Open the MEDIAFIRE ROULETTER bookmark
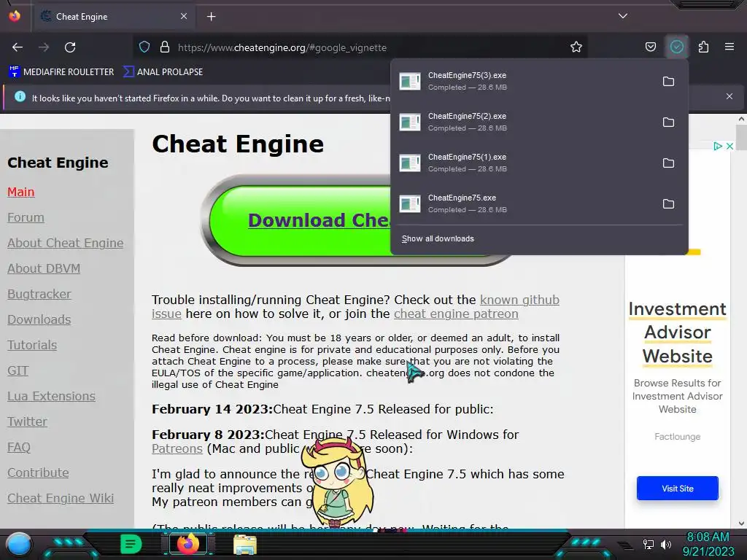This screenshot has height=560, width=747. 61,72
